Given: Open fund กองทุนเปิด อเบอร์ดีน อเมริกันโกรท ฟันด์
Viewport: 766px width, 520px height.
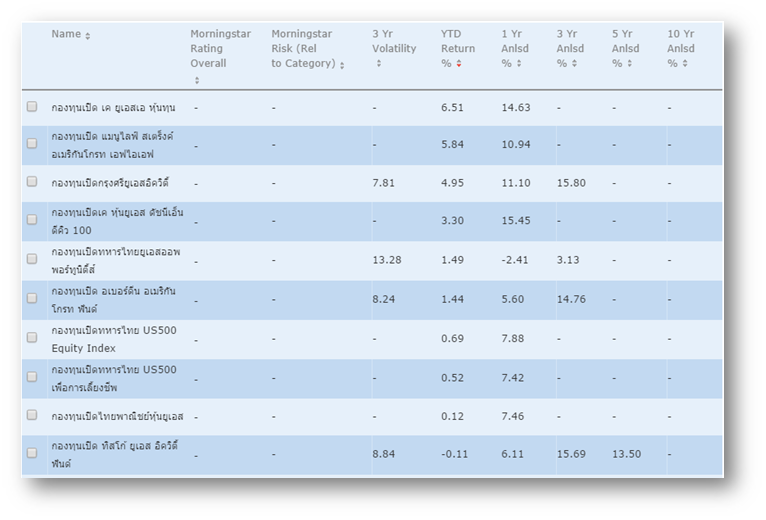Looking at the screenshot, I should [116, 298].
